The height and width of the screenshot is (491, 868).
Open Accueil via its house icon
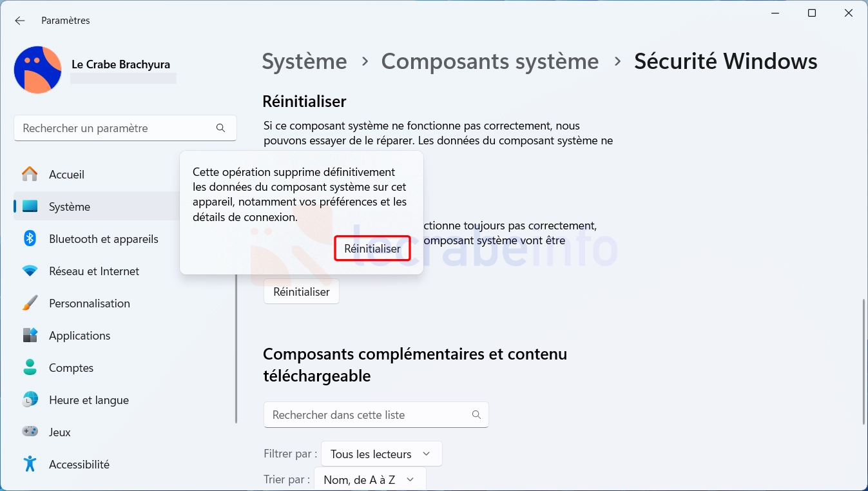pos(30,174)
